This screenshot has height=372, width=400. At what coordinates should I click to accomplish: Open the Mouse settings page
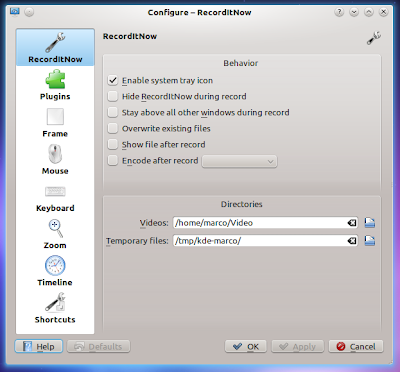click(x=55, y=159)
